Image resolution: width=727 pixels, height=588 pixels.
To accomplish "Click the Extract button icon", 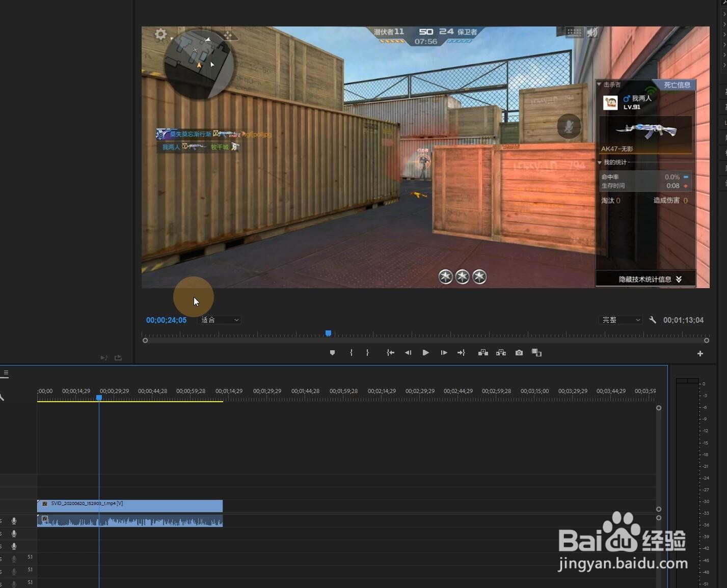I will click(501, 353).
